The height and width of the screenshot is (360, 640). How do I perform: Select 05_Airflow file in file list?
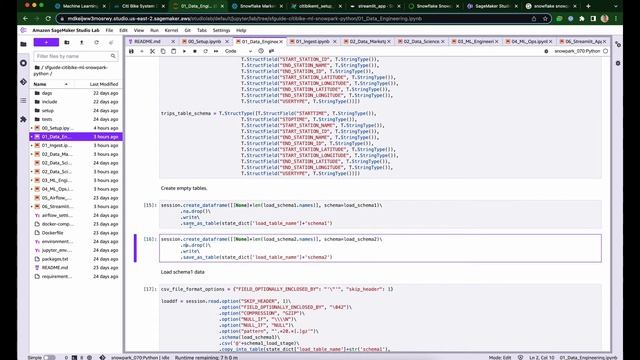pos(76,198)
